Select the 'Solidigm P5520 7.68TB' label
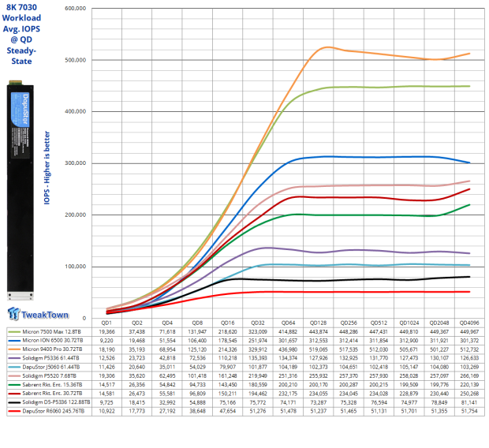489x448 pixels. [x=49, y=375]
